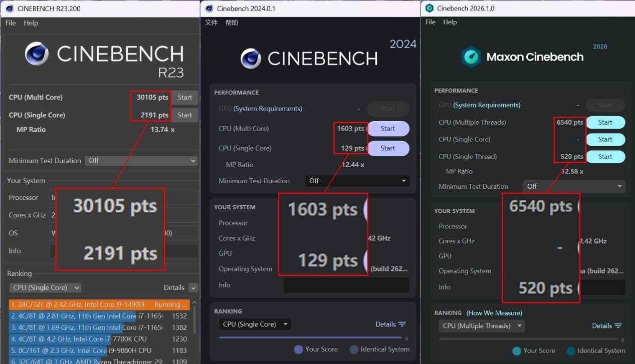
Task: Open File menu in Cinebench R23 window
Action: click(11, 23)
